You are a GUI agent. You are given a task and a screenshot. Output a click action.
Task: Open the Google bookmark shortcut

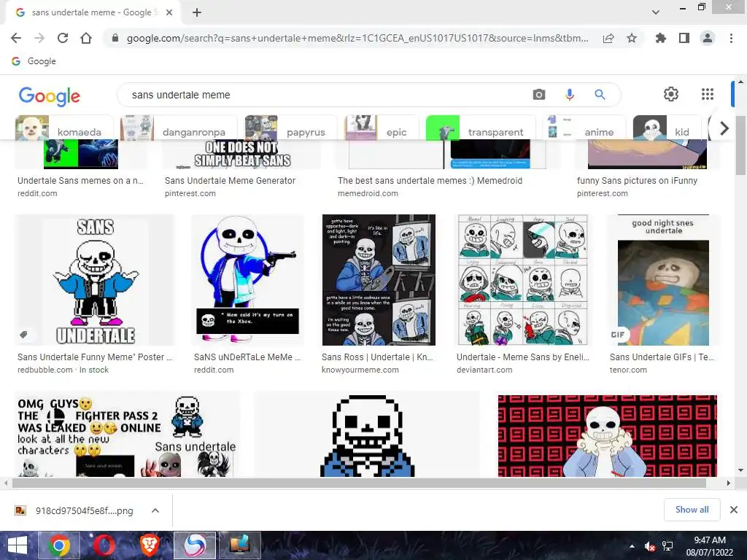[x=34, y=61]
